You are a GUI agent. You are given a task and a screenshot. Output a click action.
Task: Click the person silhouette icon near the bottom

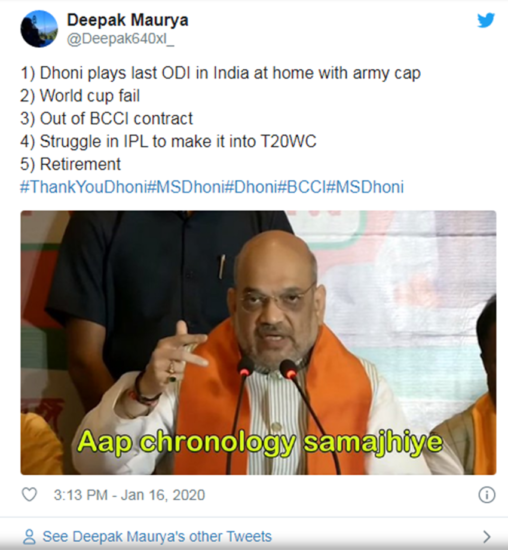(x=29, y=537)
